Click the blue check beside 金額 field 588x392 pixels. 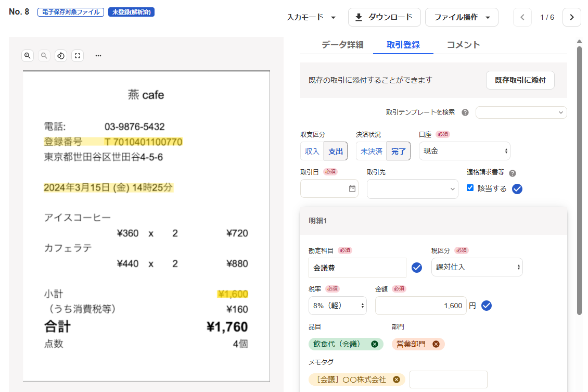(487, 306)
